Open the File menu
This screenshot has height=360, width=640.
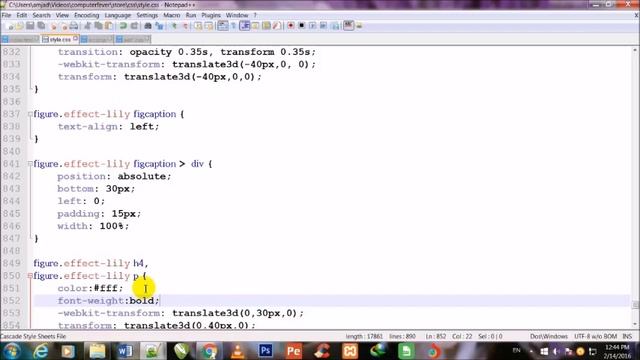click(x=7, y=15)
